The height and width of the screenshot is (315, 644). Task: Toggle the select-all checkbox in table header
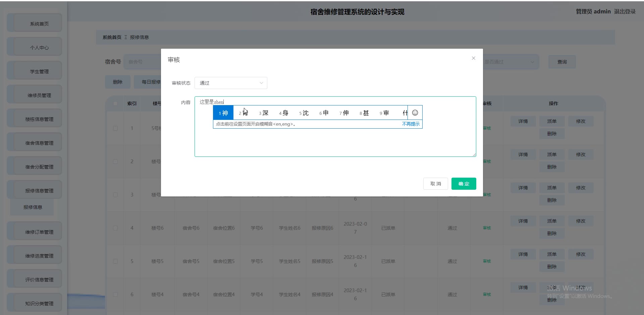pyautogui.click(x=115, y=103)
